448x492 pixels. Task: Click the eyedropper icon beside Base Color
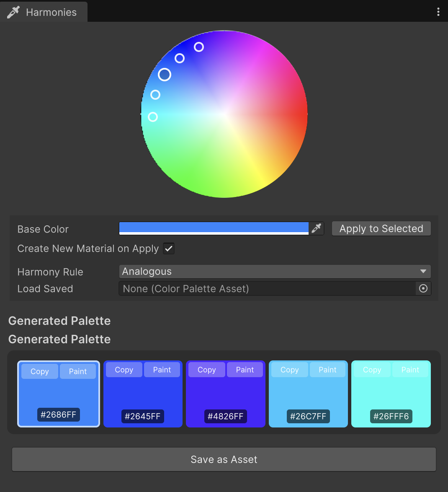317,228
